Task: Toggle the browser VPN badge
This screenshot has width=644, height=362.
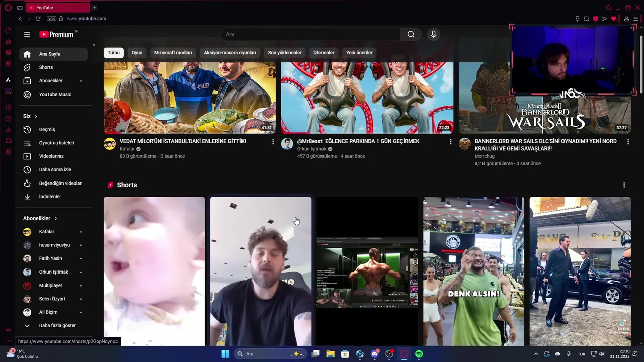Action: (x=51, y=19)
